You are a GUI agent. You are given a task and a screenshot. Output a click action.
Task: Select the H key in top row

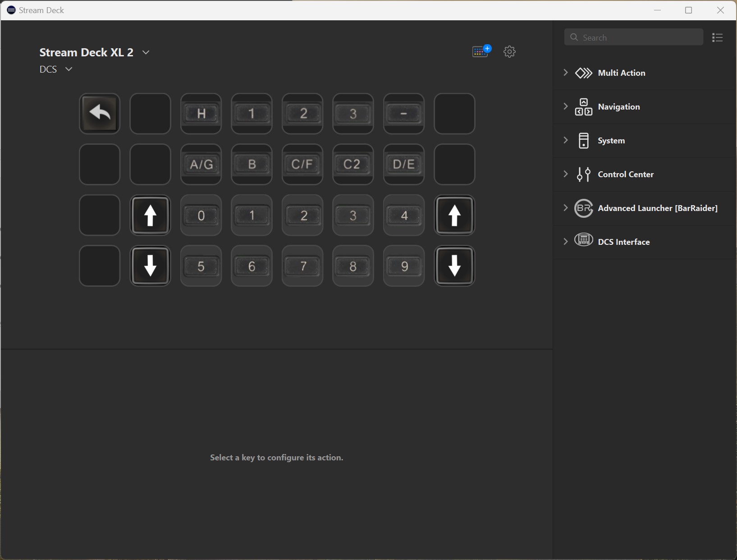(x=201, y=114)
